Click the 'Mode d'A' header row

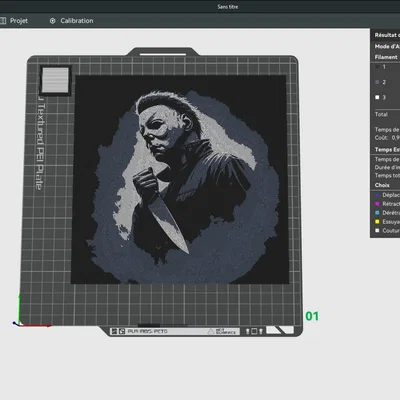point(387,46)
